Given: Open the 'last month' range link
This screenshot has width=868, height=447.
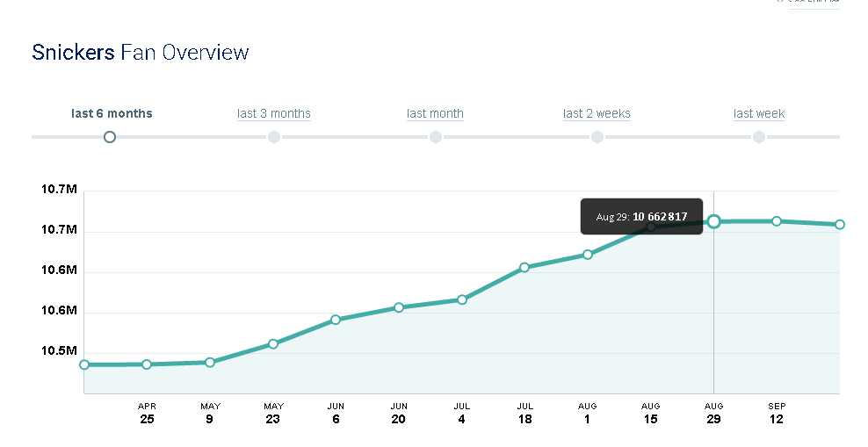Looking at the screenshot, I should click(435, 113).
